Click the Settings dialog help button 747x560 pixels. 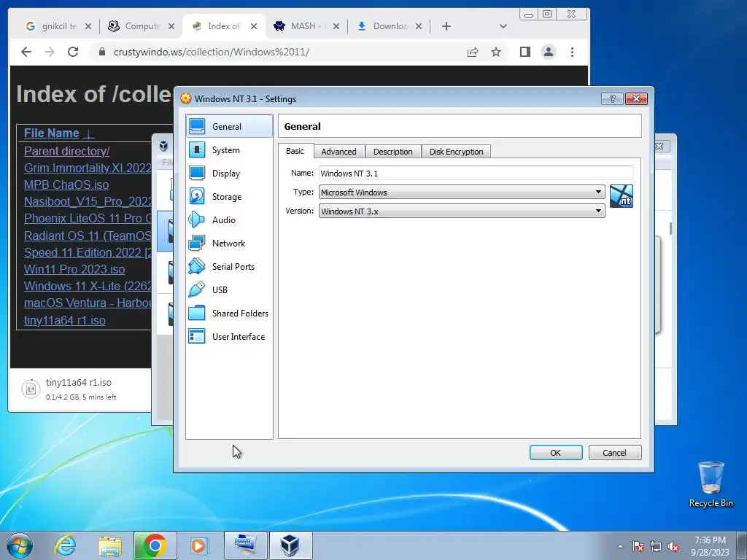coord(612,98)
